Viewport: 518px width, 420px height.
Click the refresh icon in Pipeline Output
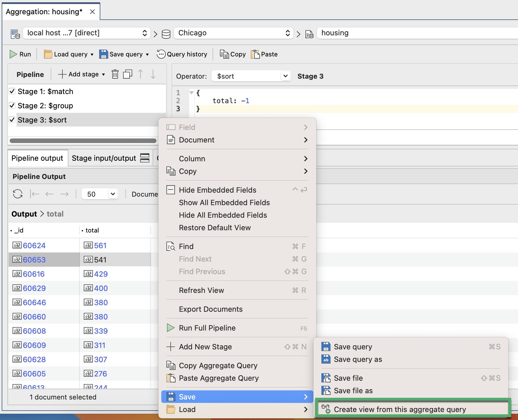[x=18, y=194]
